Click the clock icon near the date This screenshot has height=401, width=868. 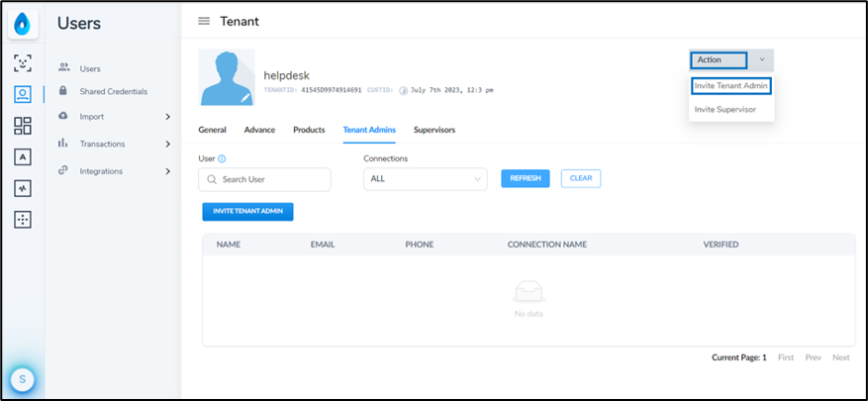coord(404,90)
